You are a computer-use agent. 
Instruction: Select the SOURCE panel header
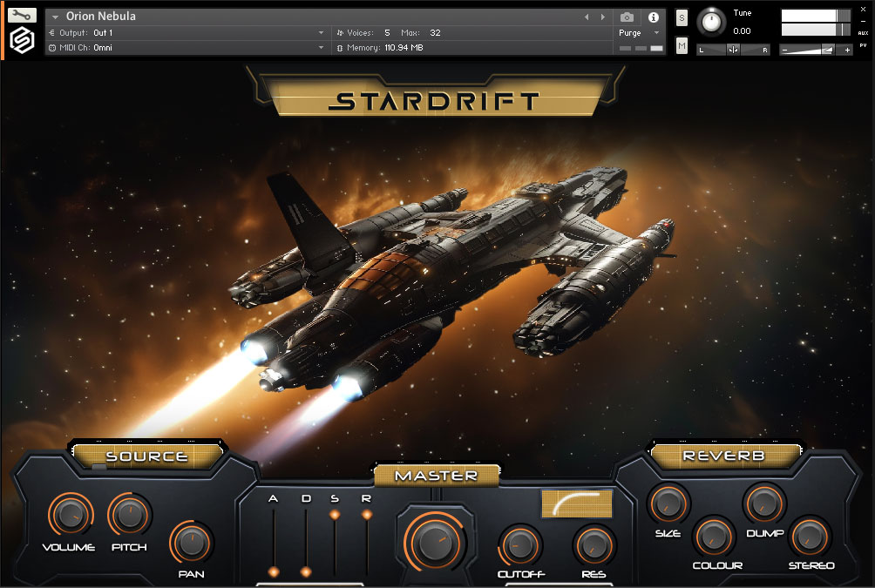click(146, 456)
